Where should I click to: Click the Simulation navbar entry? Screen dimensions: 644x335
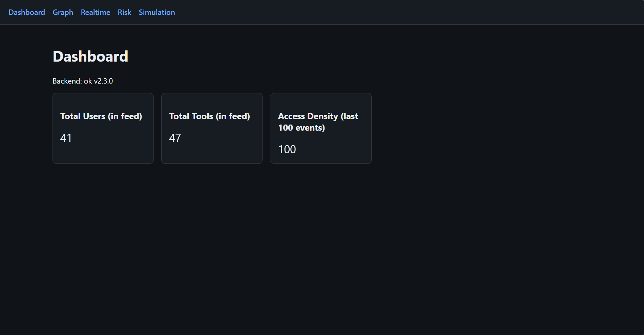tap(157, 12)
